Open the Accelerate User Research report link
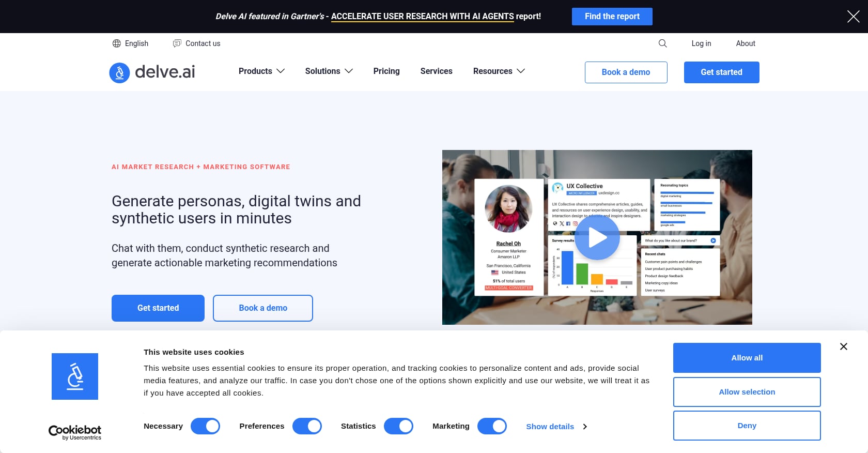 point(423,17)
